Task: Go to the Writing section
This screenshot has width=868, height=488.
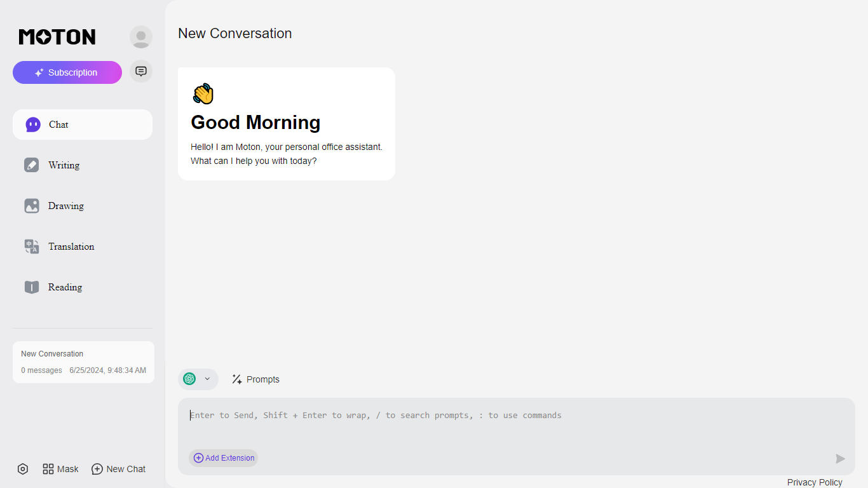Action: tap(83, 165)
